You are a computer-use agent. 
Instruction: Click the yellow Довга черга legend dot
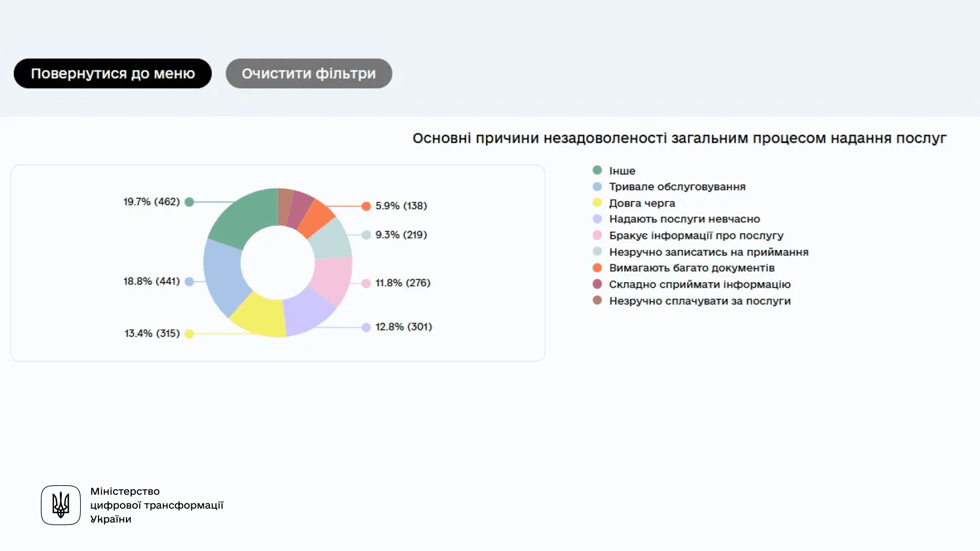point(597,203)
